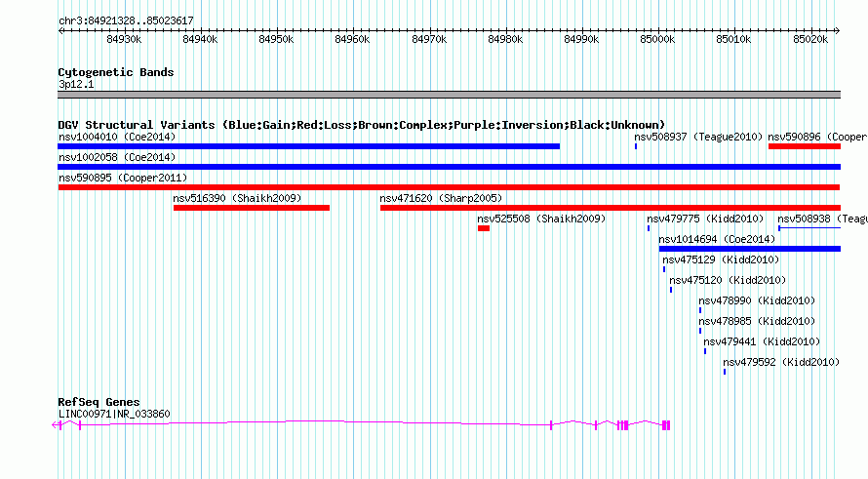Click the 85020k ruler label
This screenshot has height=479, width=868.
[x=810, y=39]
